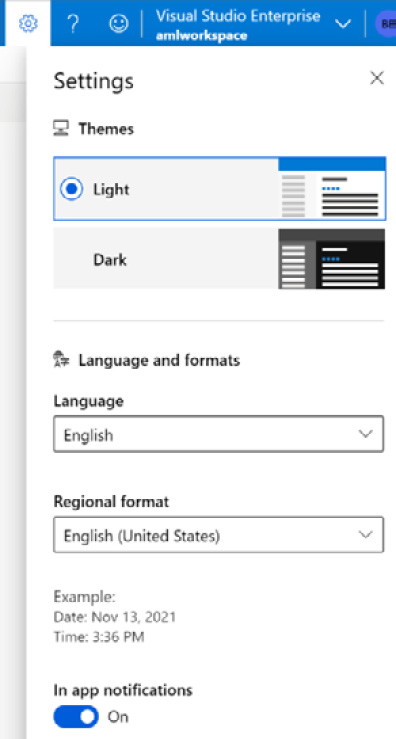
Task: Click the Themes monitor icon
Action: pos(61,128)
